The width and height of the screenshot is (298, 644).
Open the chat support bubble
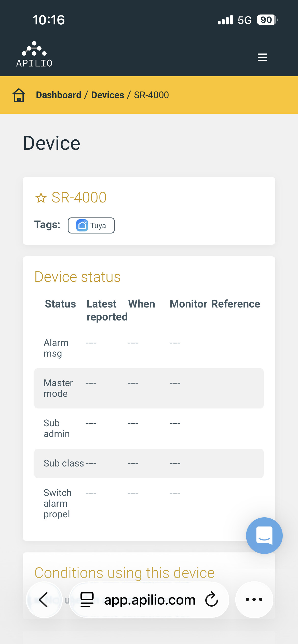point(264,535)
